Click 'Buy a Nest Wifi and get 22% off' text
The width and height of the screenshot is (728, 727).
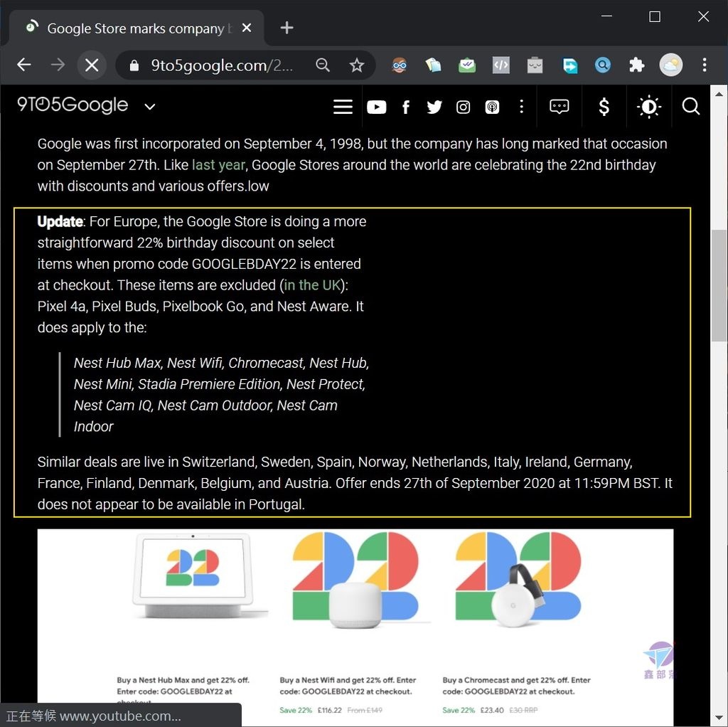tap(348, 686)
